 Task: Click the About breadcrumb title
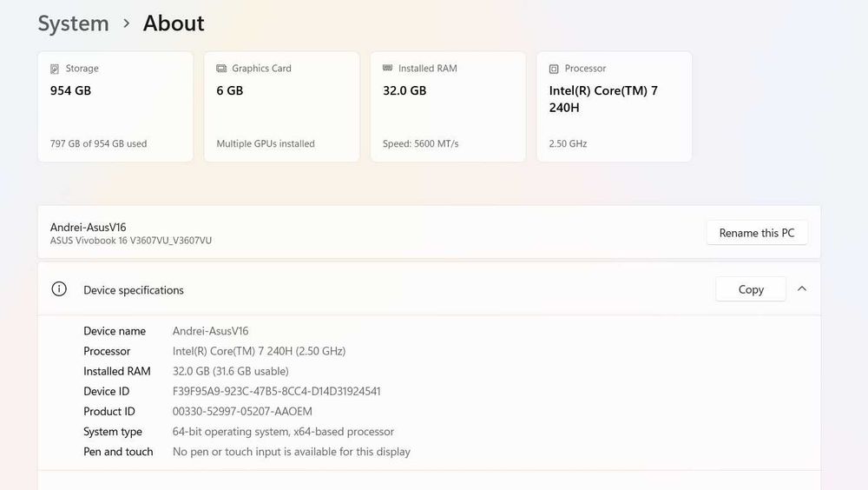coord(174,23)
